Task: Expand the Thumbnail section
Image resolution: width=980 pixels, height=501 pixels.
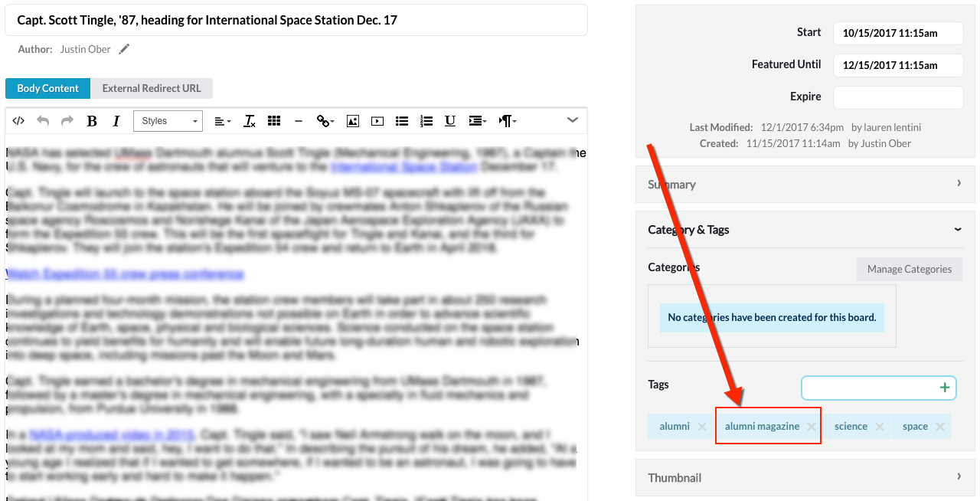Action: point(805,477)
